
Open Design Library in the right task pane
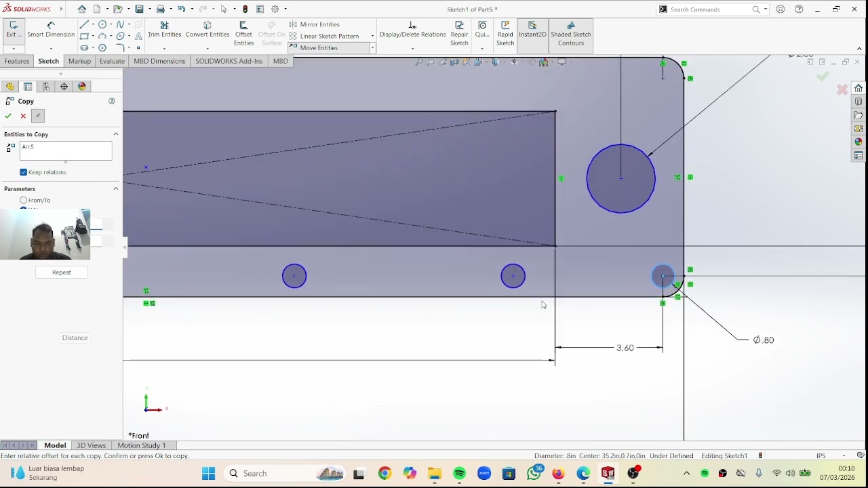859,102
